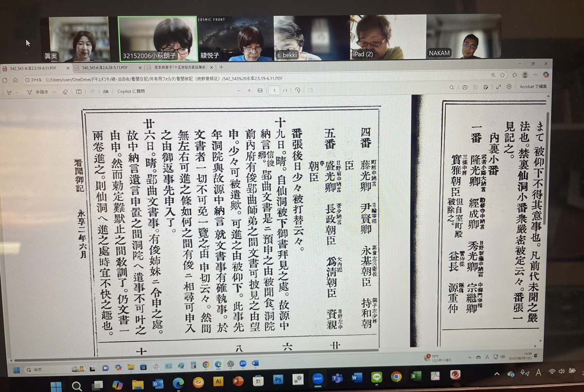Open the browser three-dot menu
584x392 pixels.
click(x=536, y=75)
